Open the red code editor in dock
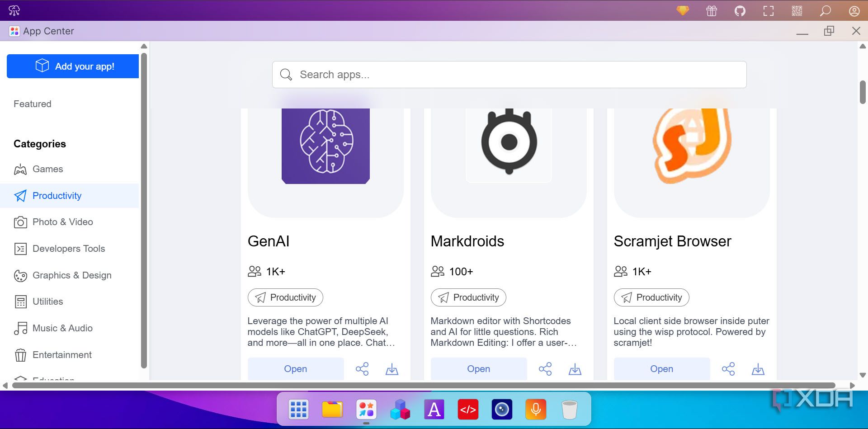The height and width of the screenshot is (429, 868). (x=468, y=410)
